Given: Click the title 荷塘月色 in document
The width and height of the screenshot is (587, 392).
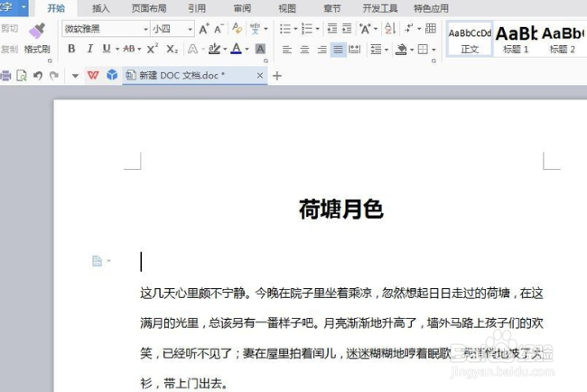Looking at the screenshot, I should click(341, 209).
